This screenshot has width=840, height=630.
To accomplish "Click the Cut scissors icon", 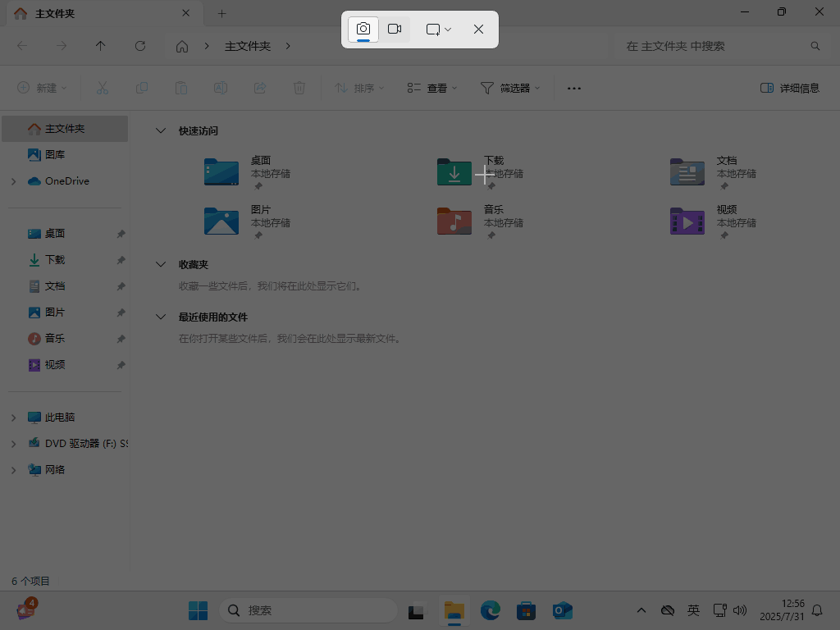I will click(103, 88).
